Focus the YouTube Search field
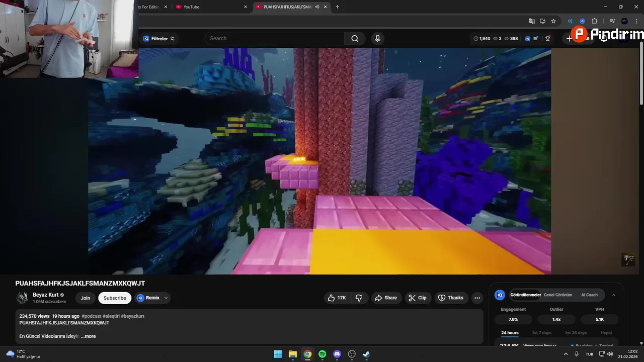Screen dimensions: 644x362 275,39
